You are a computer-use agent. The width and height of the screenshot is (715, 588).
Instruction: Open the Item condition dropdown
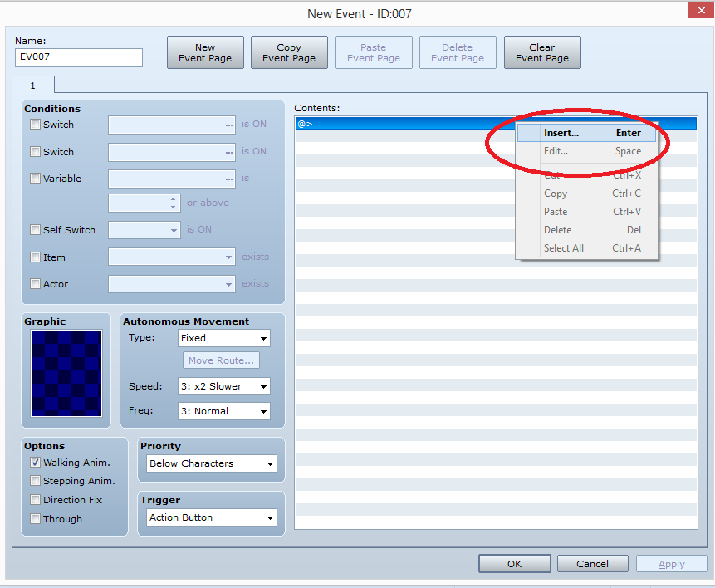(x=172, y=257)
